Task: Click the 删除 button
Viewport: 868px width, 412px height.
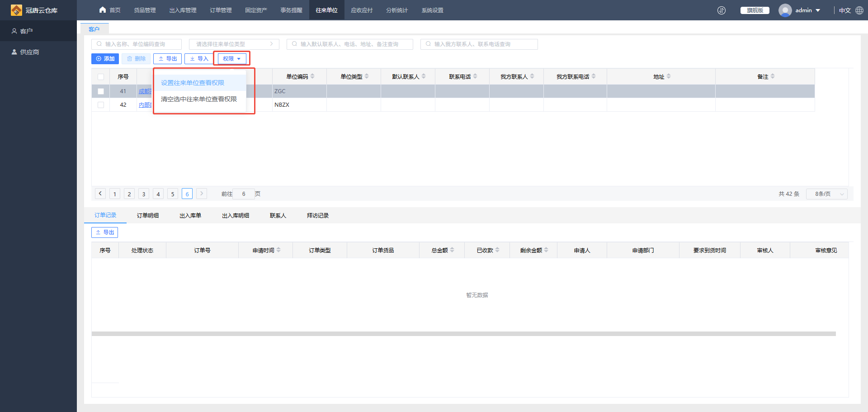Action: (x=136, y=59)
